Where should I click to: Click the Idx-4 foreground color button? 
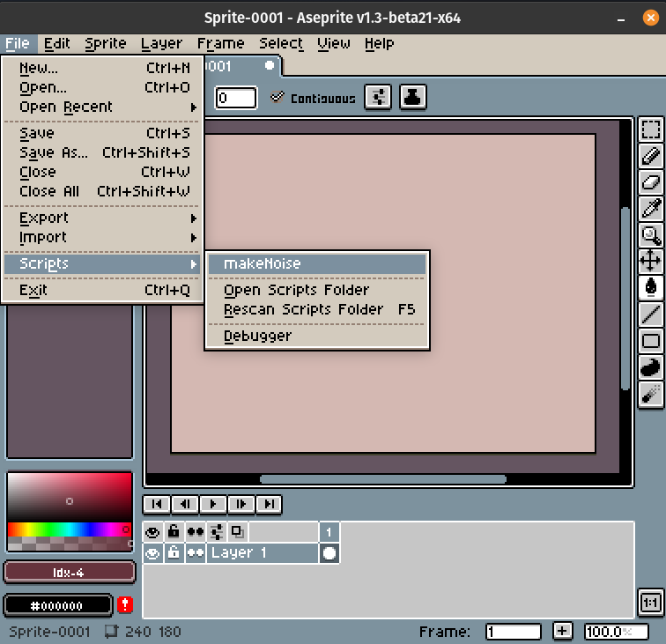[x=70, y=573]
